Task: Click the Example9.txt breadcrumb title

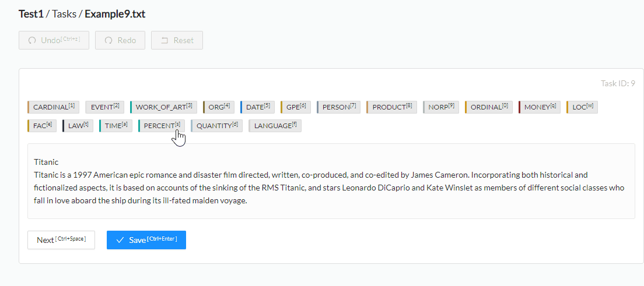Action: 115,14
